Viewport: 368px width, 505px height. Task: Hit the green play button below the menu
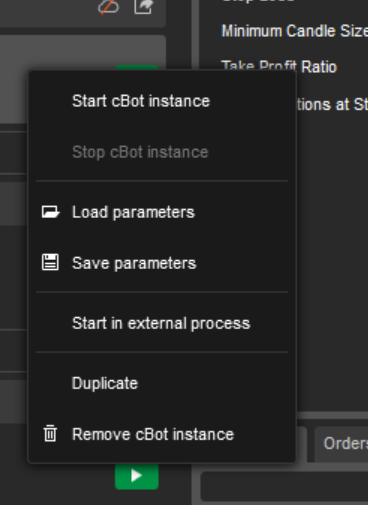(137, 476)
